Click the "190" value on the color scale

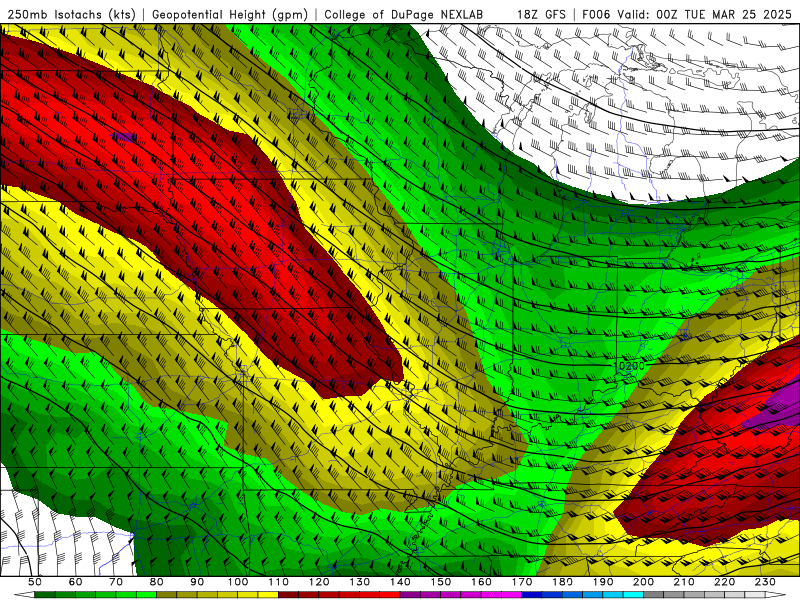[x=603, y=582]
